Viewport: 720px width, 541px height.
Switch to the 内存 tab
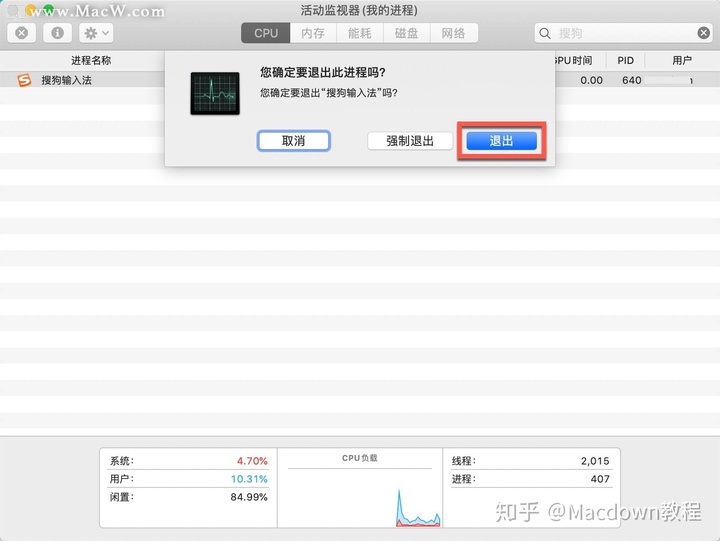[313, 33]
